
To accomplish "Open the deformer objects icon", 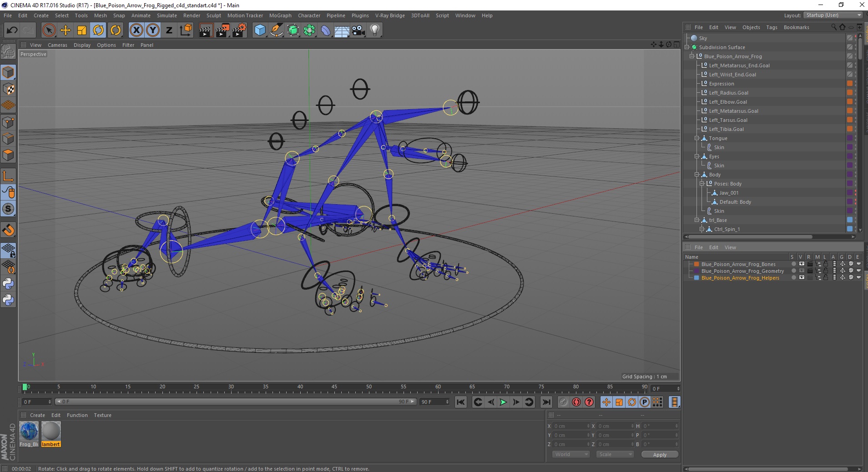I will 326,30.
